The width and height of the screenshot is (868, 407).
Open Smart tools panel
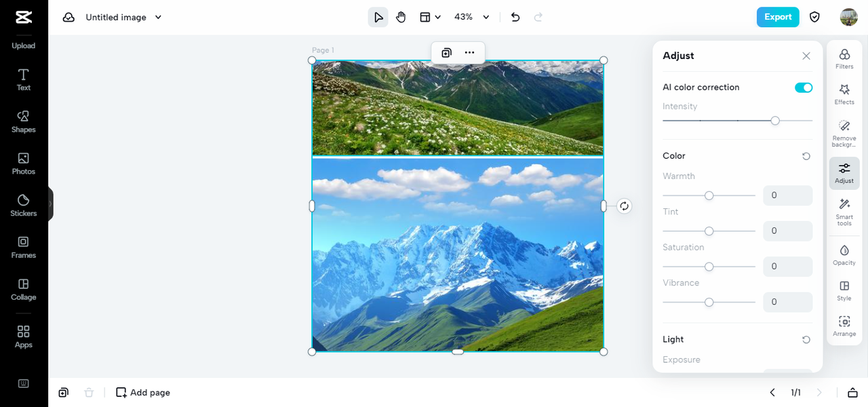844,212
